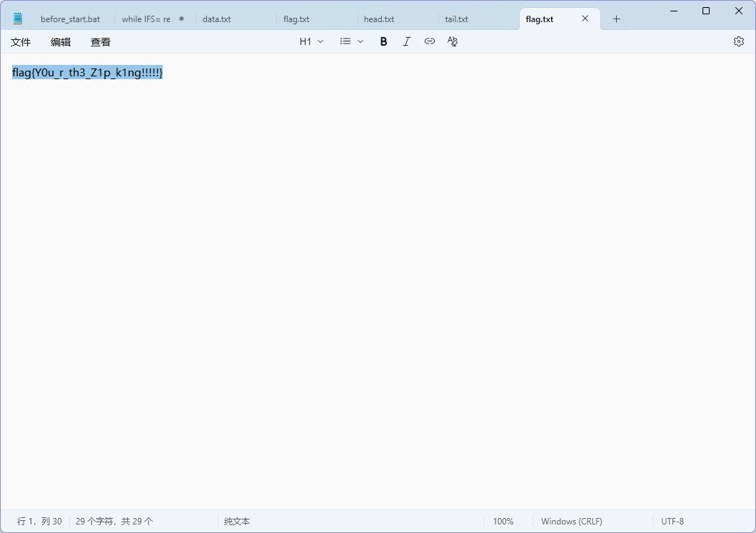Switch to the tail.txt tab
This screenshot has width=756, height=533.
click(457, 19)
